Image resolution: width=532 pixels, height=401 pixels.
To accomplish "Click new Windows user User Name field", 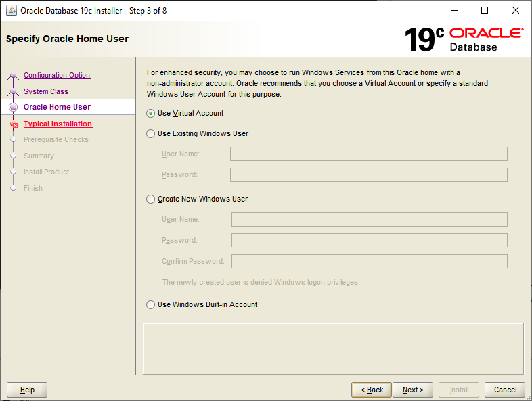I will click(370, 219).
